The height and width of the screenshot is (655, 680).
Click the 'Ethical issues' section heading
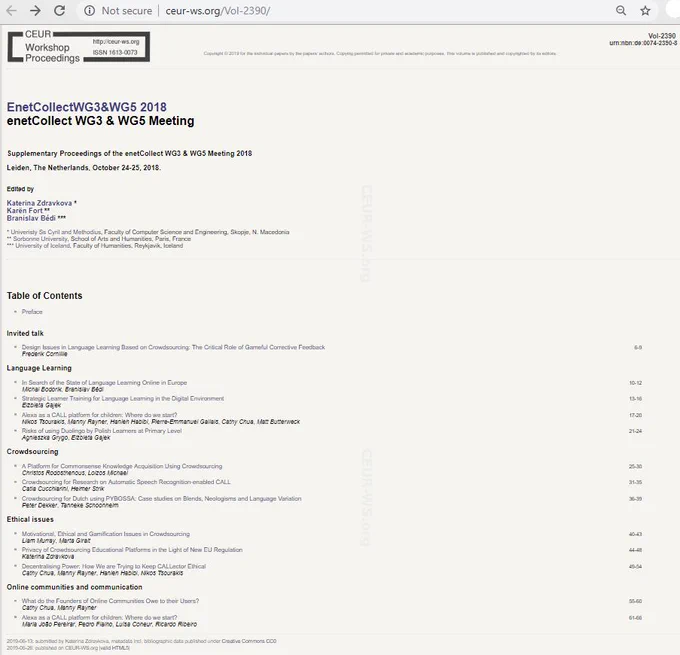30,519
